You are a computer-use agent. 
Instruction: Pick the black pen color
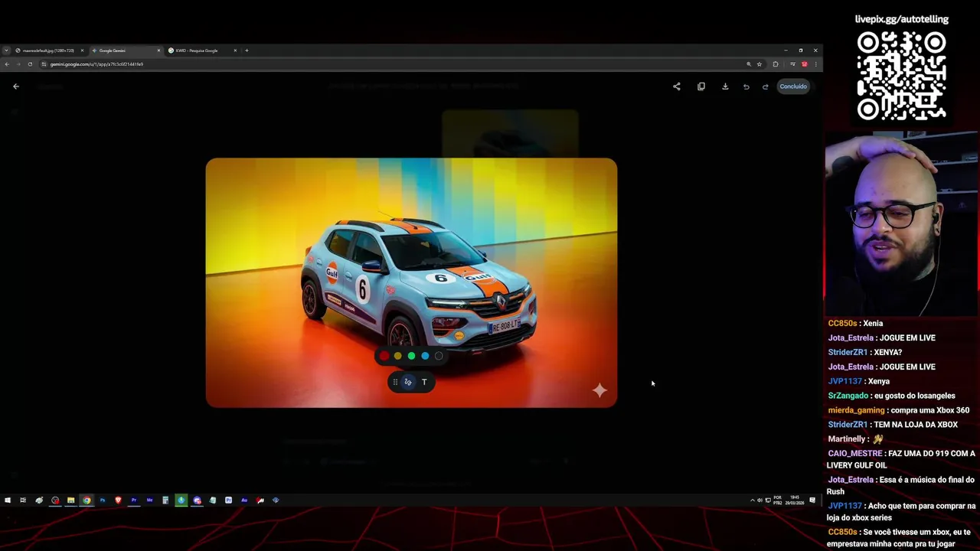pyautogui.click(x=439, y=356)
